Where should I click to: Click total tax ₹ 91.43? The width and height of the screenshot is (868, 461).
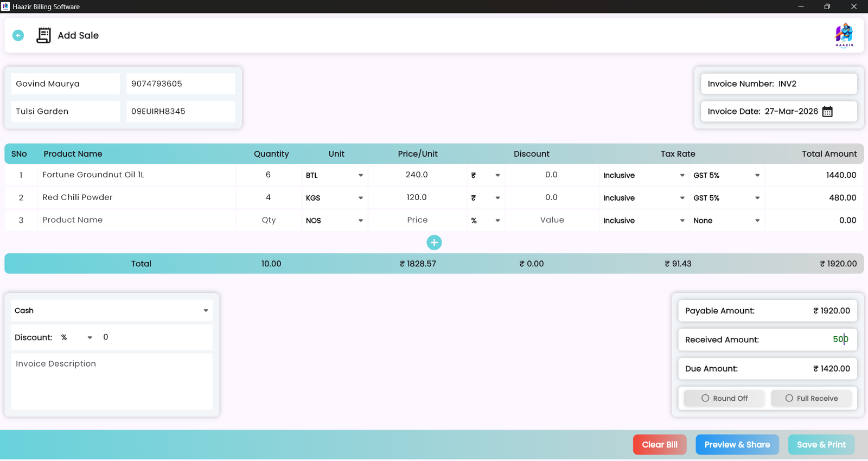678,264
